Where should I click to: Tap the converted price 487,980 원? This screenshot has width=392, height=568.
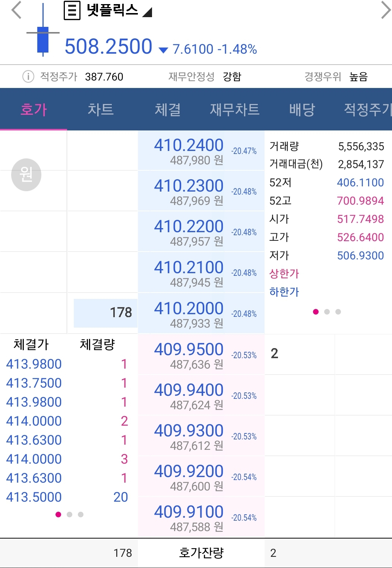pyautogui.click(x=197, y=161)
